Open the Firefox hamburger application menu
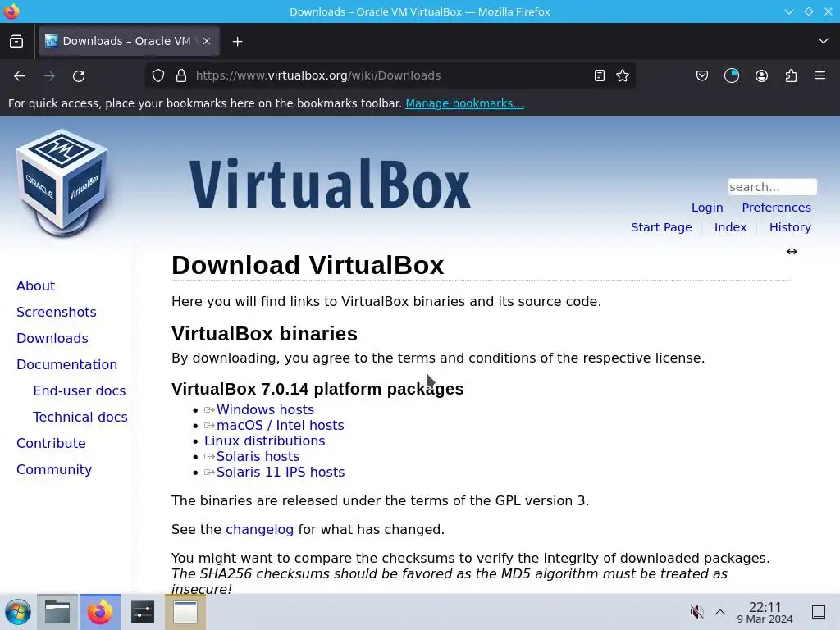The image size is (840, 630). (x=820, y=75)
